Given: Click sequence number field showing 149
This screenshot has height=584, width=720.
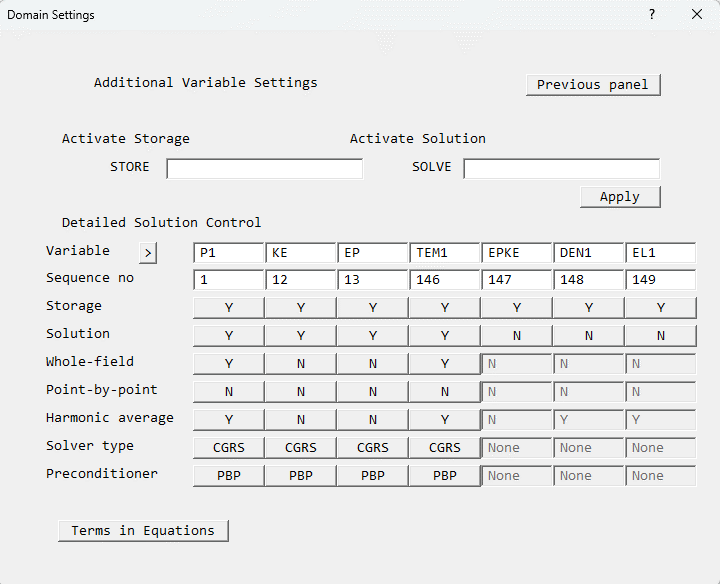Looking at the screenshot, I should (661, 280).
